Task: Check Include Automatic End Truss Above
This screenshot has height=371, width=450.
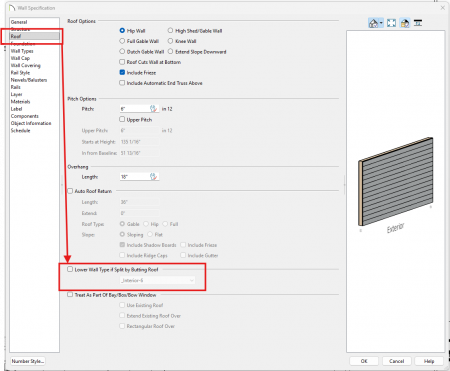Action: (x=122, y=83)
